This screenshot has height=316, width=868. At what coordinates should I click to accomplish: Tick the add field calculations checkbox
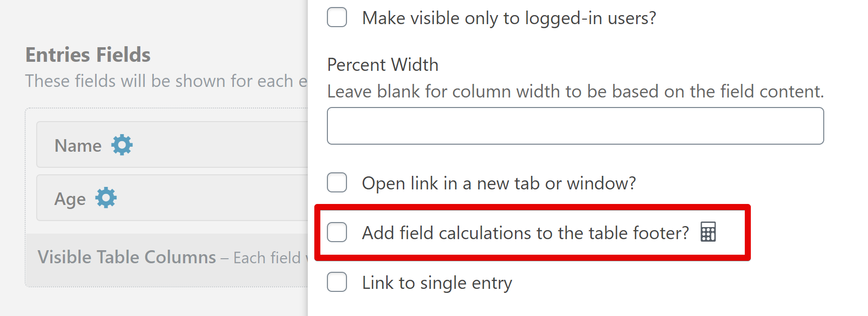(337, 232)
